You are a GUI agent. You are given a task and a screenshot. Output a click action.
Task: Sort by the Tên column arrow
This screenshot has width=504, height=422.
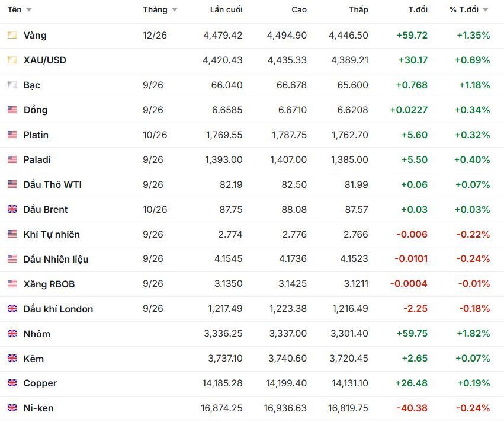click(x=29, y=9)
